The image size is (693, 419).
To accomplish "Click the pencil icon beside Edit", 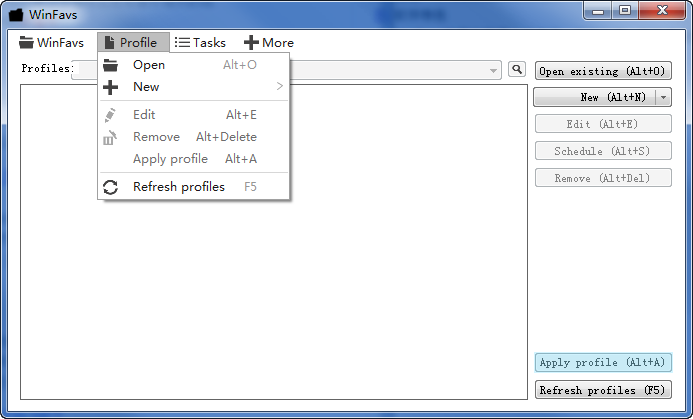I will pyautogui.click(x=110, y=115).
